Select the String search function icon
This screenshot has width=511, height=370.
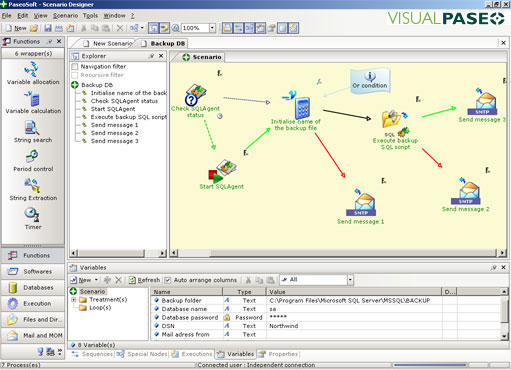[x=32, y=128]
